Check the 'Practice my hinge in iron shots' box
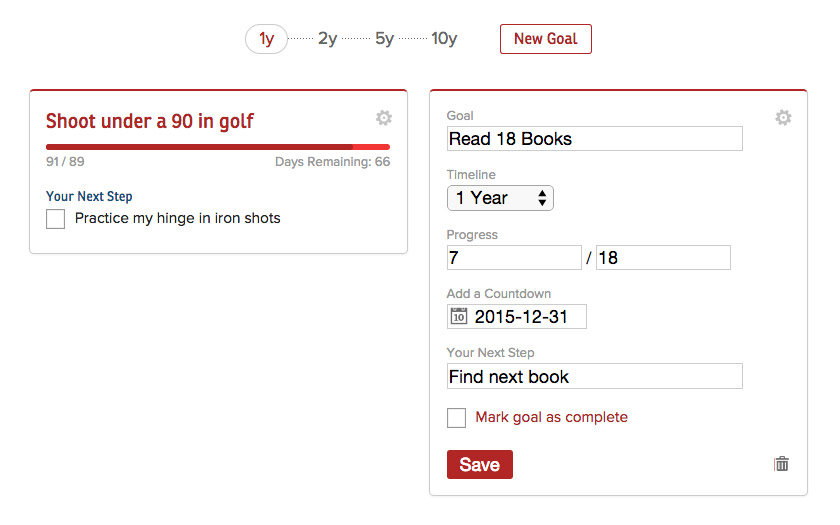The image size is (840, 525). 56,219
